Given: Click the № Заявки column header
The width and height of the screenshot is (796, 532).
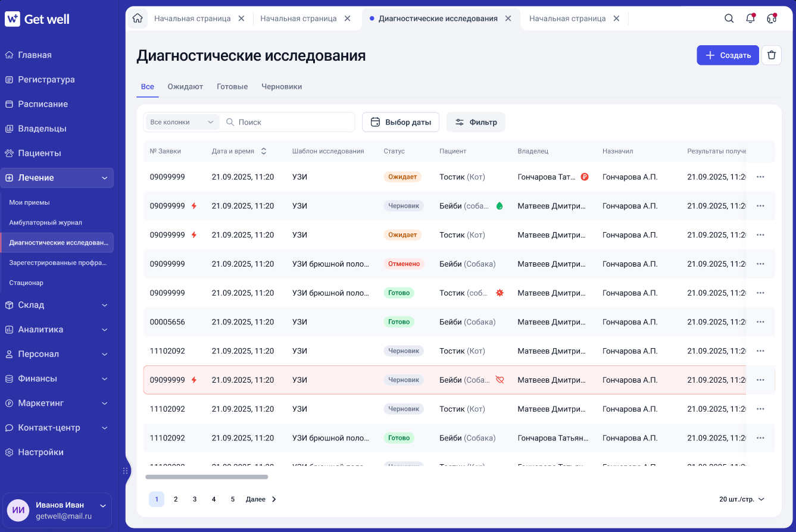Looking at the screenshot, I should [166, 151].
